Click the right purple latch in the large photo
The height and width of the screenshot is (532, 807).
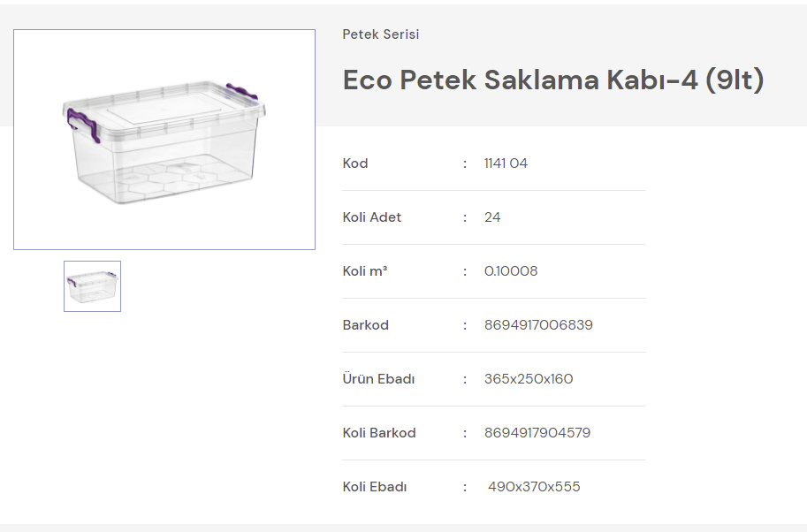click(243, 93)
